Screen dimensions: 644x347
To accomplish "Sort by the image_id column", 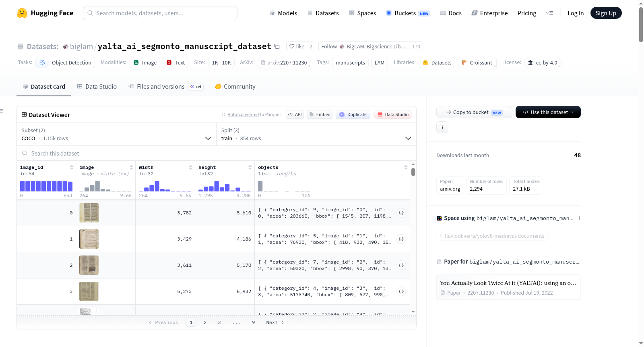I will click(x=72, y=167).
